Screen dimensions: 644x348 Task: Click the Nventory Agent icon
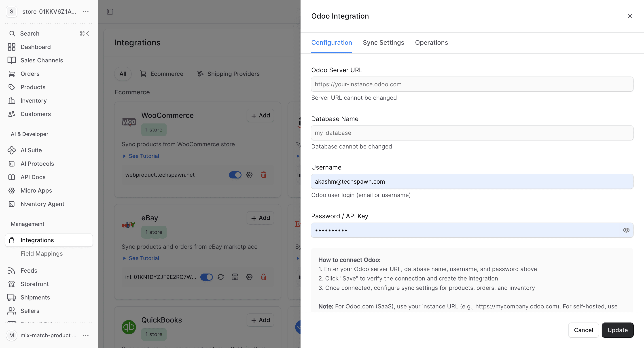(11, 204)
